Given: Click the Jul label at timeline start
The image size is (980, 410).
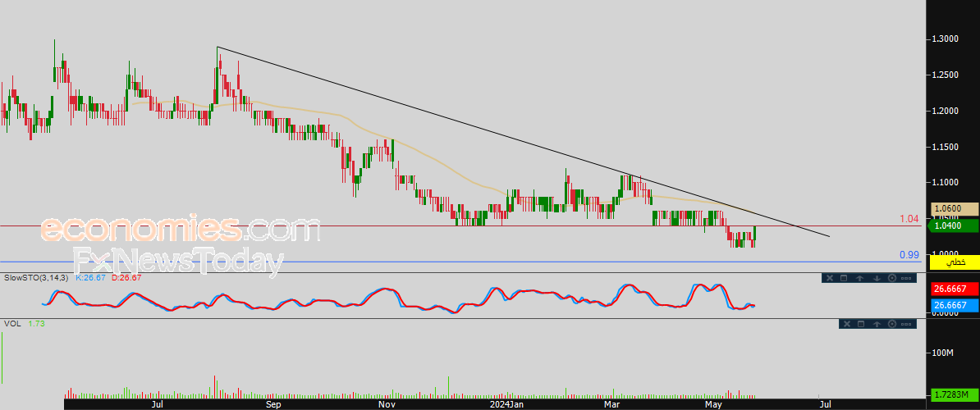Looking at the screenshot, I should coord(157,404).
